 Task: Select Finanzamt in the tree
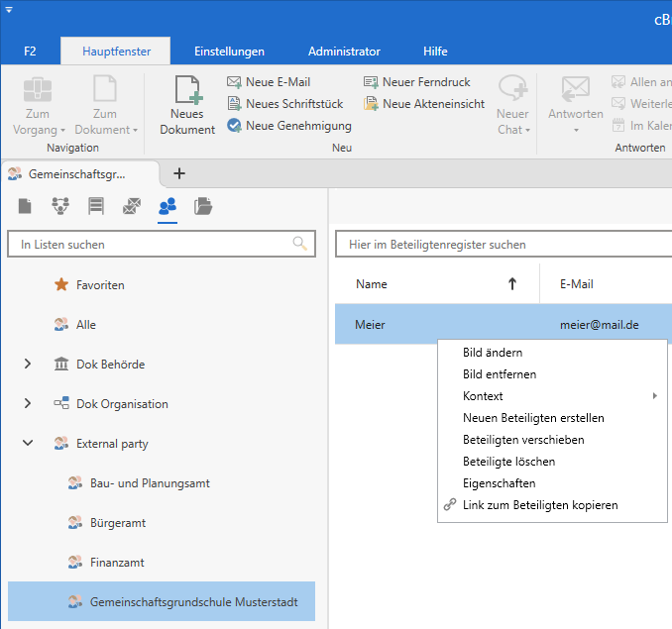[x=117, y=563]
